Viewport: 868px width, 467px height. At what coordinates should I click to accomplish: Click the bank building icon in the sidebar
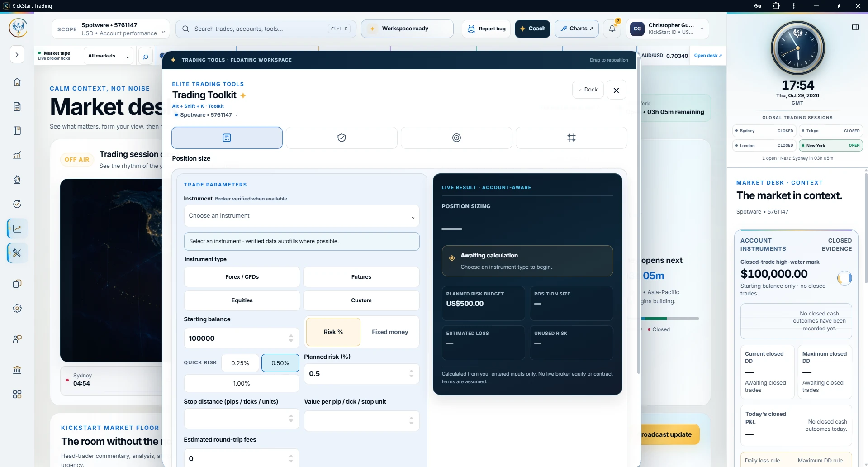tap(17, 370)
